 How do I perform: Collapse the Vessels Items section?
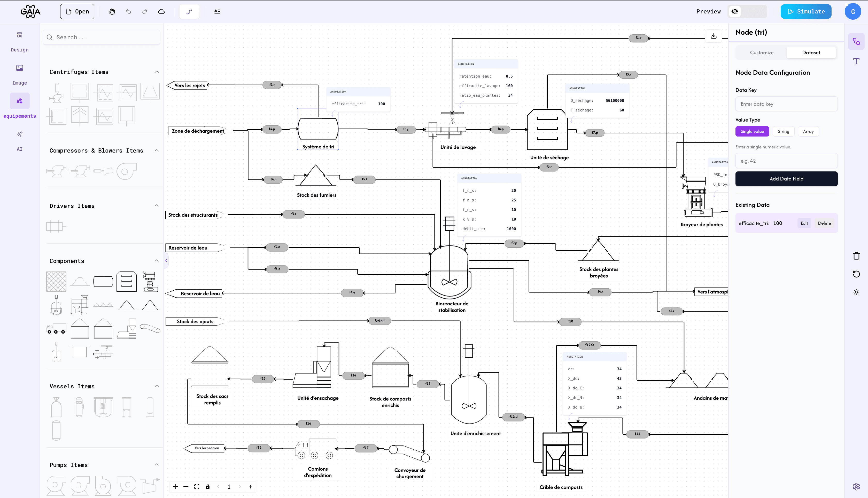pos(157,386)
